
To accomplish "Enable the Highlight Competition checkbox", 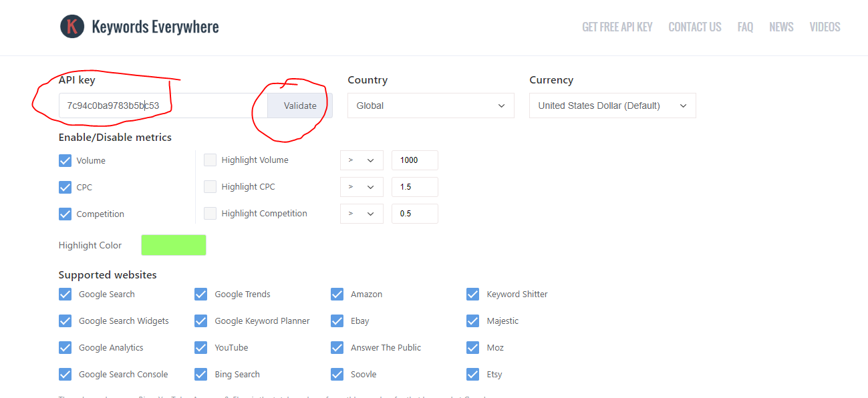I will (x=210, y=213).
